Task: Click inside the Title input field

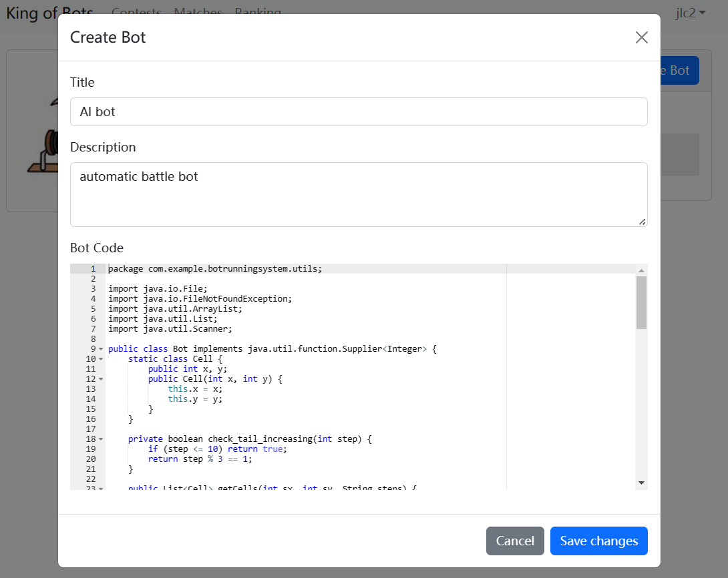Action: (359, 111)
